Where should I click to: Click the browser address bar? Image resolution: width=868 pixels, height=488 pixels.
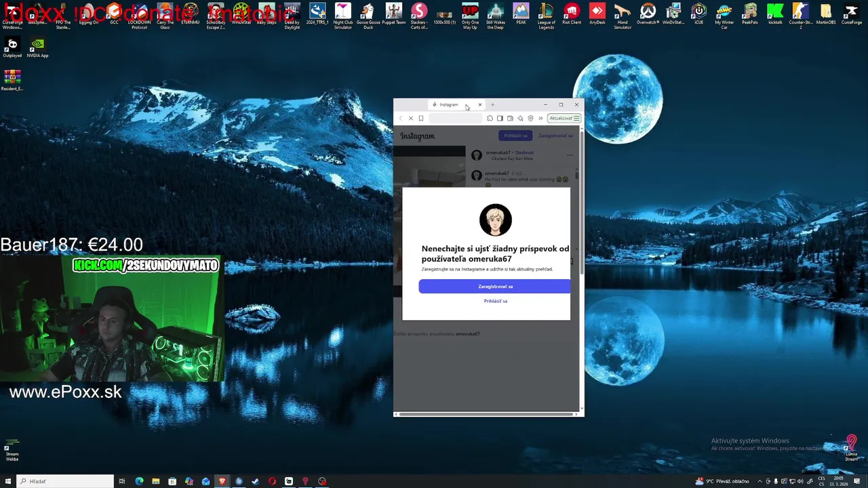pos(455,118)
